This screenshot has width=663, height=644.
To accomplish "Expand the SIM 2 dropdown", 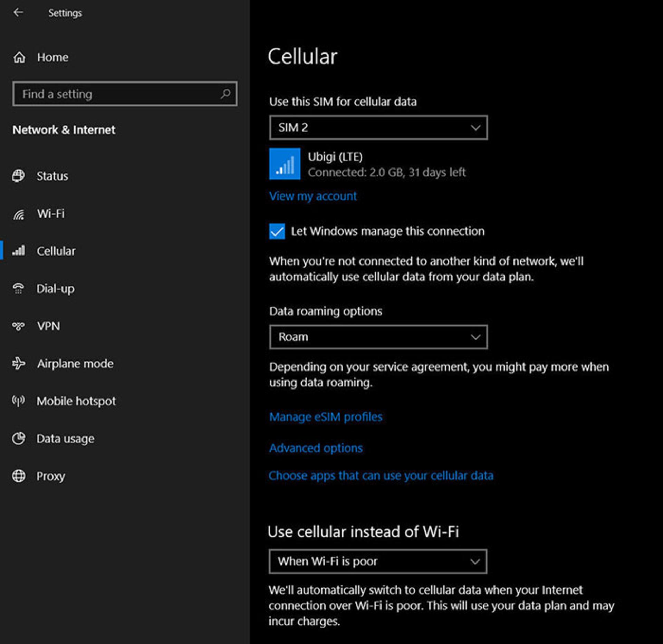I will (x=378, y=128).
